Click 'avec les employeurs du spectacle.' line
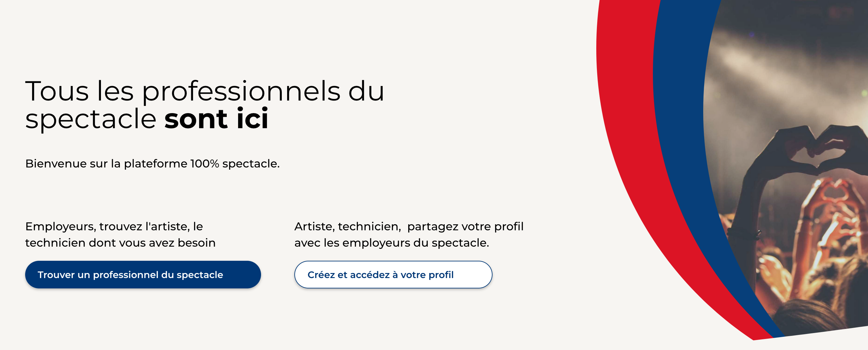This screenshot has height=350, width=868. click(392, 243)
